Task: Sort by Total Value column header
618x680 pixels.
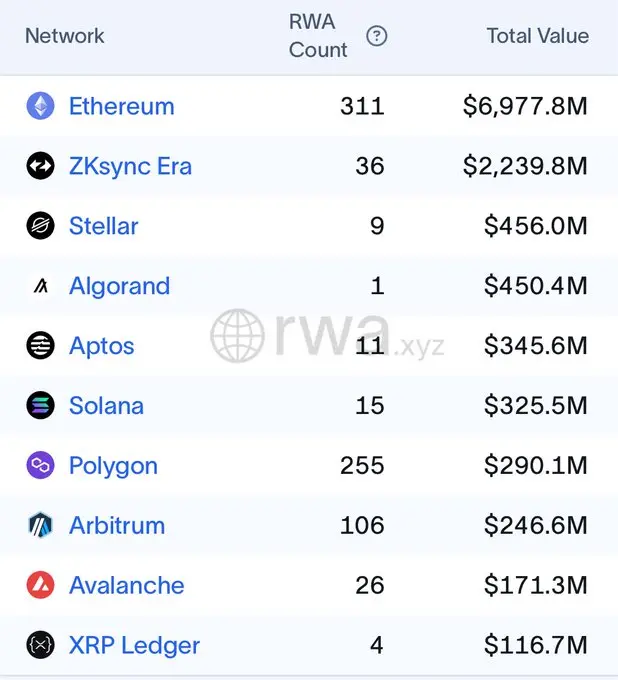Action: tap(537, 36)
